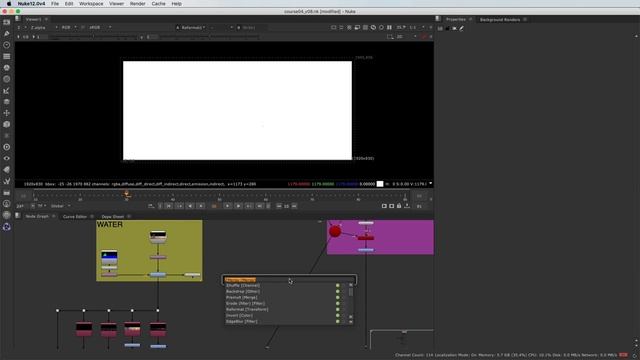Click the orange playhead marker on timeline
The width and height of the screenshot is (640, 360).
[x=127, y=194]
